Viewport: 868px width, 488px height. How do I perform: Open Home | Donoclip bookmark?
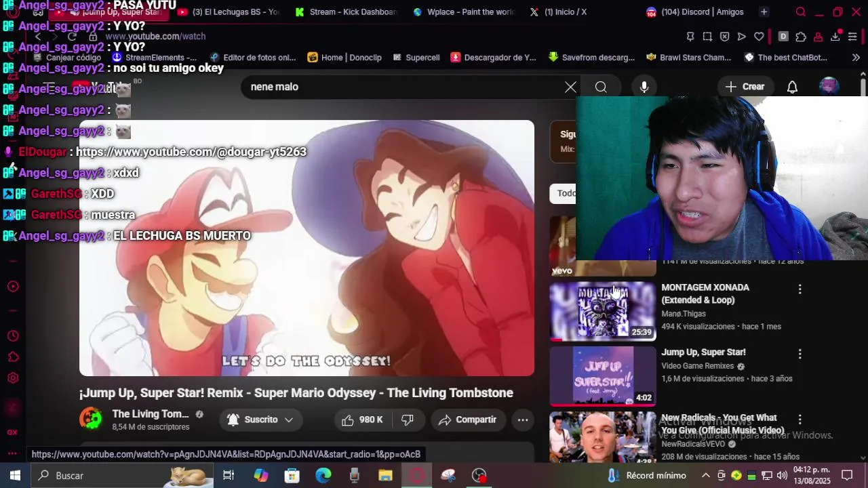tap(344, 58)
